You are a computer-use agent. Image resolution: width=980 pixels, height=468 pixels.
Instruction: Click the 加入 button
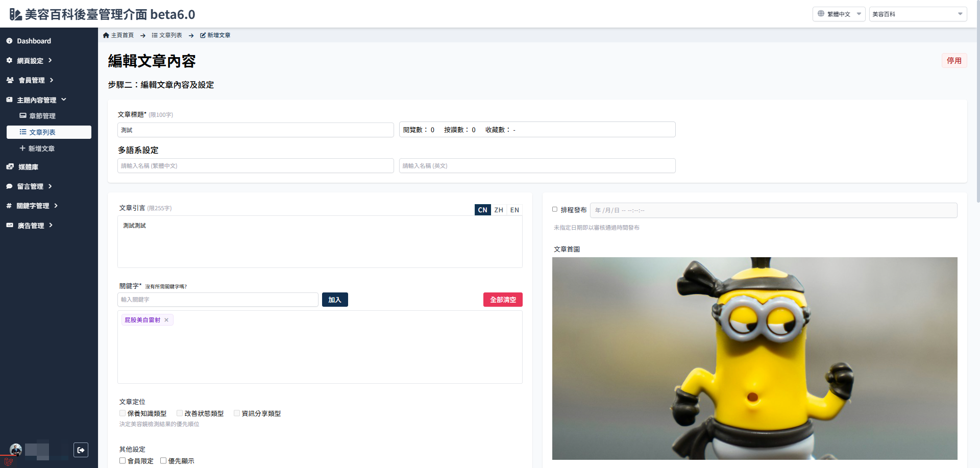coord(335,300)
